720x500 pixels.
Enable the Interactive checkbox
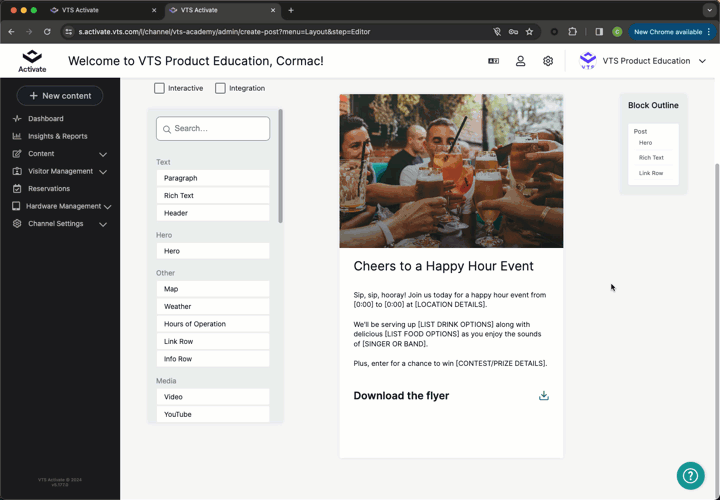[x=159, y=88]
